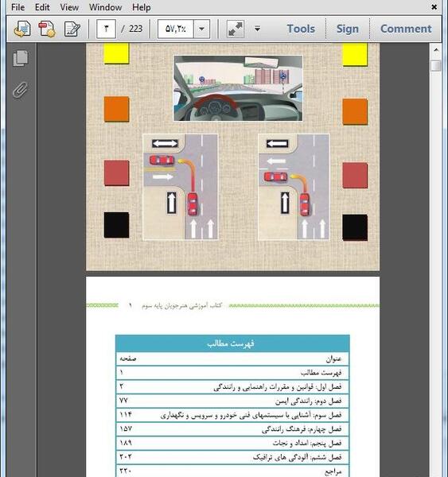Screen dimensions: 448x477
Task: Click the 'فهرست مطالب' table header
Action: coord(232,343)
